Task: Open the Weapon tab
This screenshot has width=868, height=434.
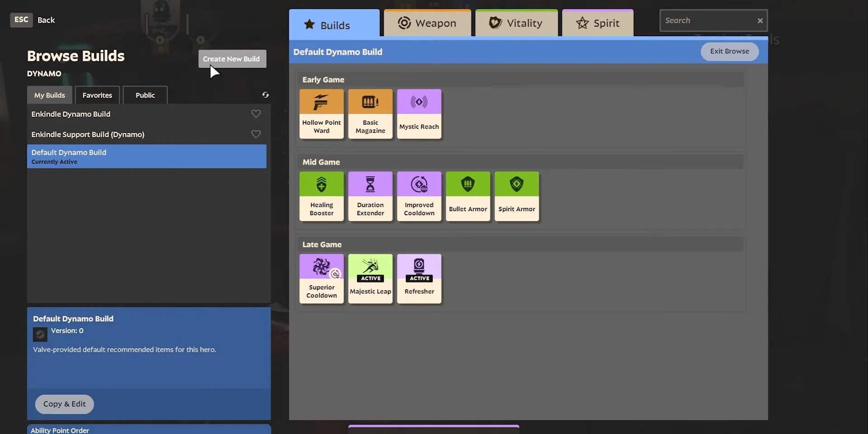Action: point(427,23)
